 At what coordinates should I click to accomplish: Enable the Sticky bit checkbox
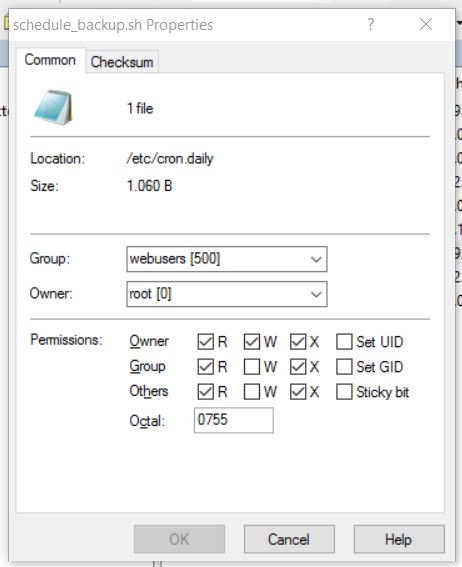click(x=344, y=392)
